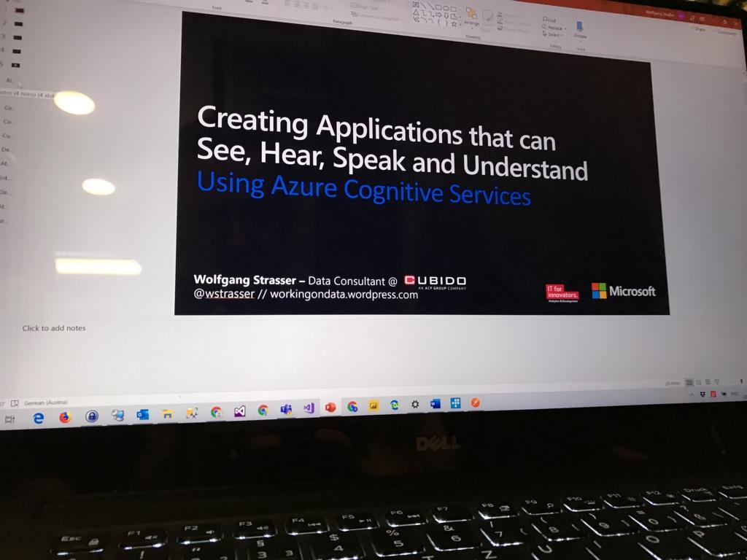Select slide 2 thumbnail
Screen dimensions: 747x560
click(x=18, y=23)
